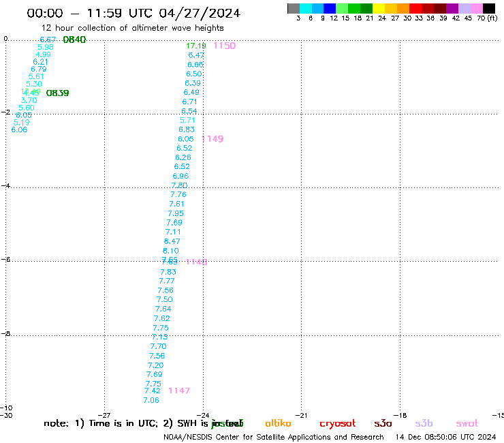
Task: Select the lavender 's3b' legend label
Action: [424, 423]
